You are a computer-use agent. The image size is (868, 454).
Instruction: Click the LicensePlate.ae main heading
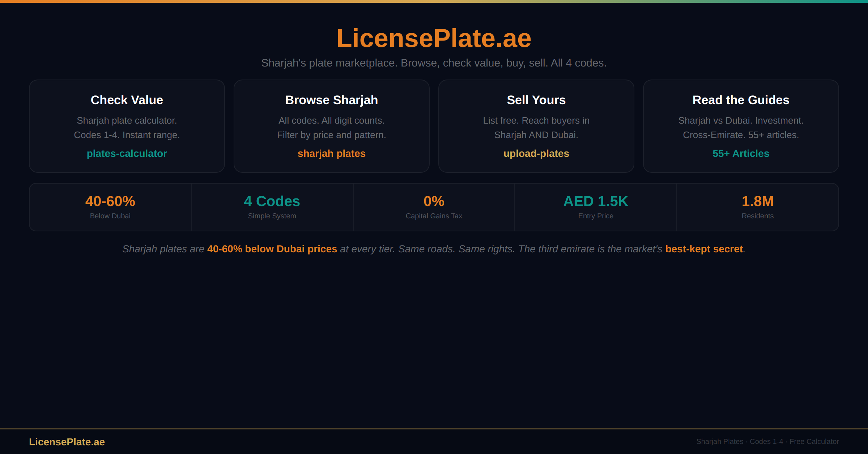coord(434,38)
